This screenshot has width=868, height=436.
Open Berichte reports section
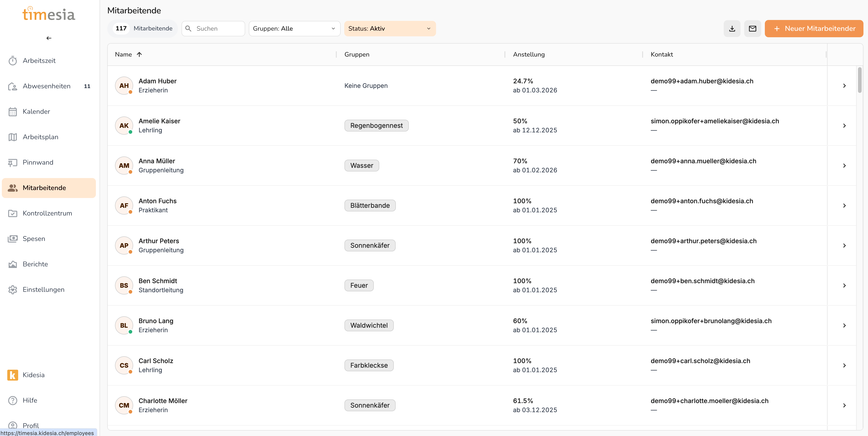[35, 264]
